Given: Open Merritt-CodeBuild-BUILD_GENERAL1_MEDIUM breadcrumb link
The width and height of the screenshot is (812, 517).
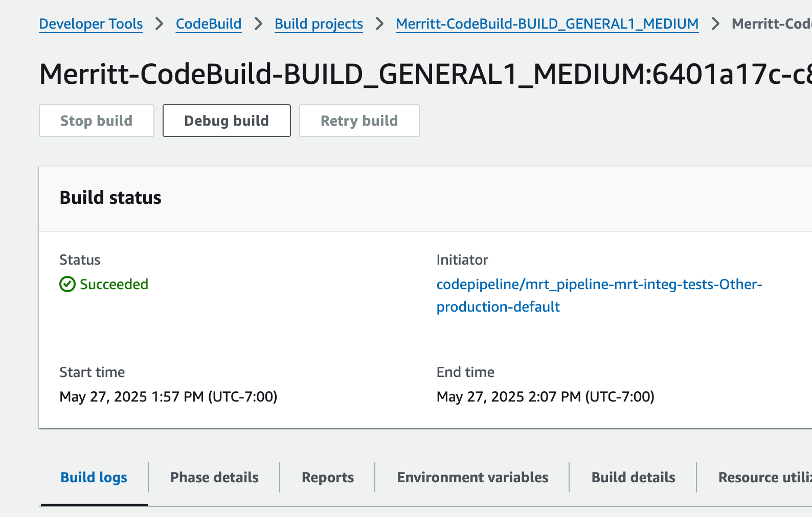Looking at the screenshot, I should click(547, 24).
